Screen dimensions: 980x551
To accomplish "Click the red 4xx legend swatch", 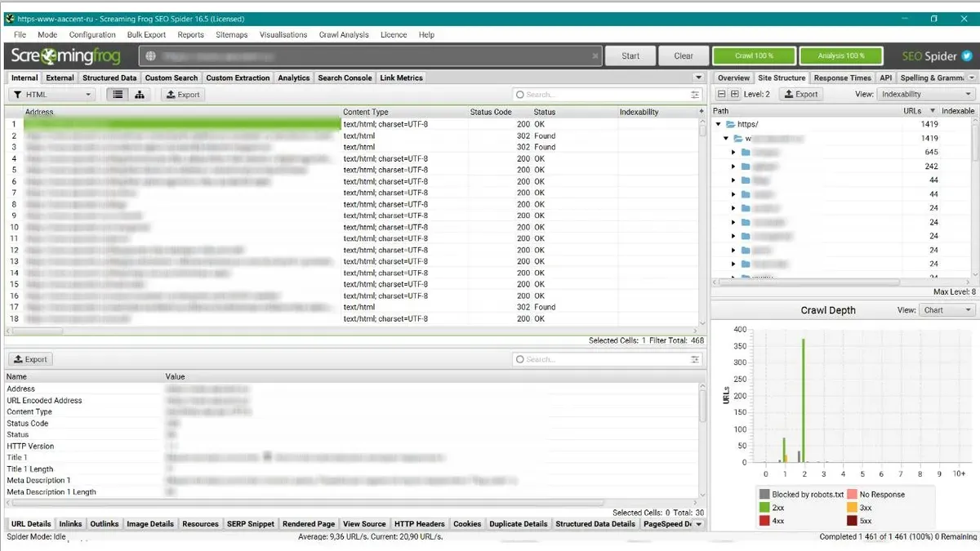I will click(x=764, y=520).
